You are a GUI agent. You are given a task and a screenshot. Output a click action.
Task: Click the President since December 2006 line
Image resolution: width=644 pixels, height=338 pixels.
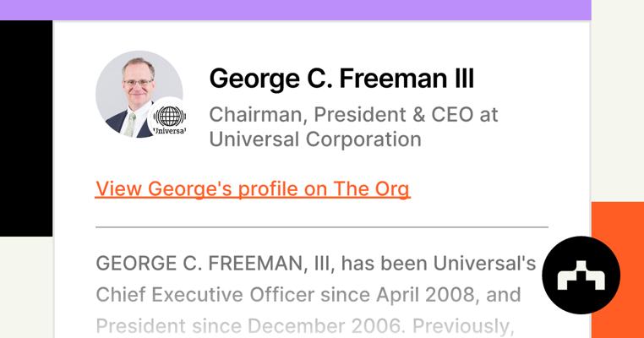pos(304,325)
